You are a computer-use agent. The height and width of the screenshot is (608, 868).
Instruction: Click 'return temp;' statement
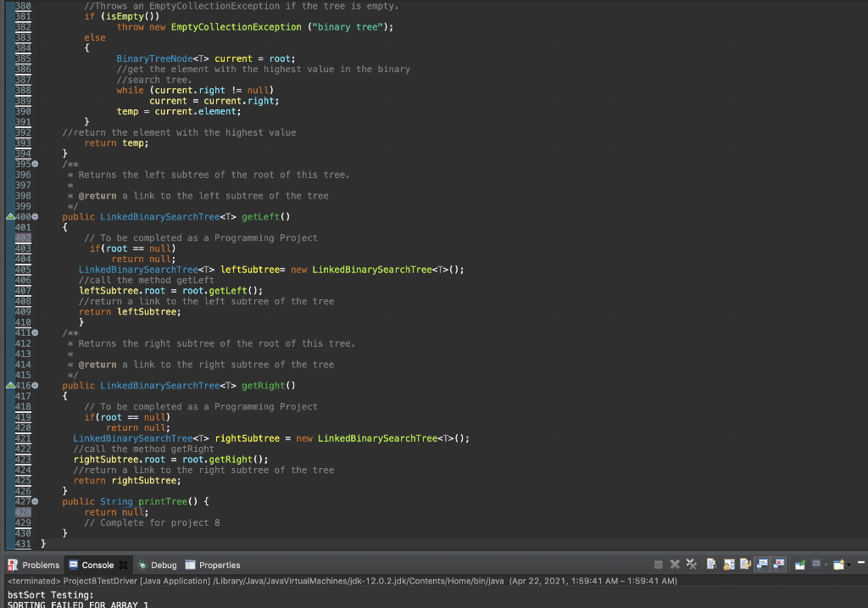click(x=116, y=142)
